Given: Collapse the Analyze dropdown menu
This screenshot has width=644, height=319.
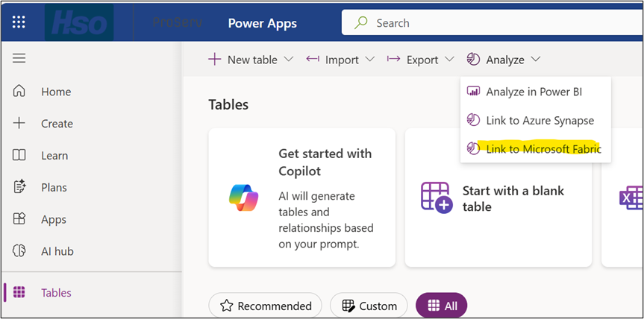Looking at the screenshot, I should tap(536, 60).
